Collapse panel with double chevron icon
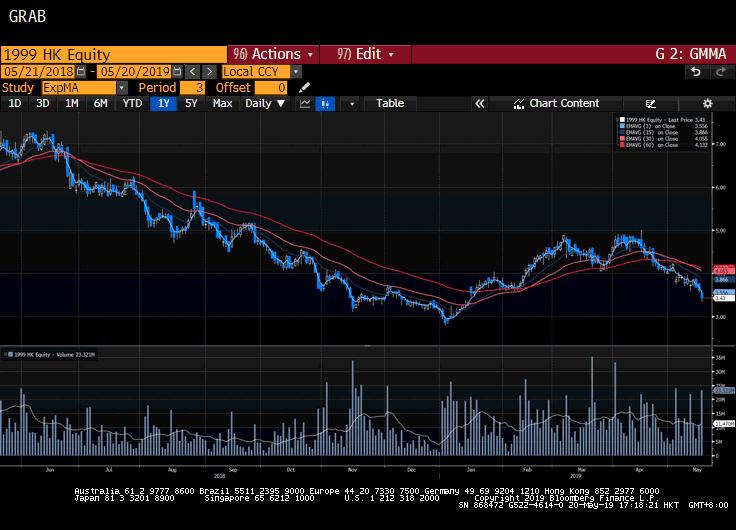736x530 pixels. coord(480,103)
